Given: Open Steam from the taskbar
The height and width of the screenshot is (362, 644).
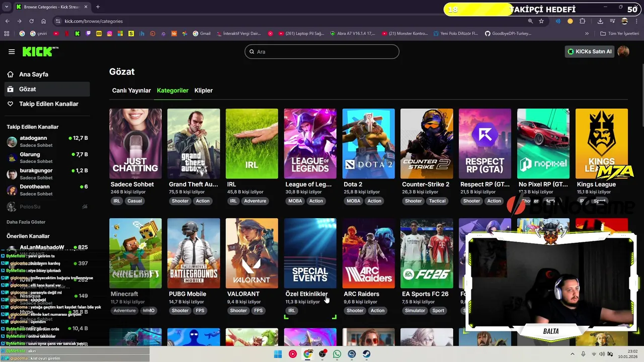Looking at the screenshot, I should [x=367, y=354].
